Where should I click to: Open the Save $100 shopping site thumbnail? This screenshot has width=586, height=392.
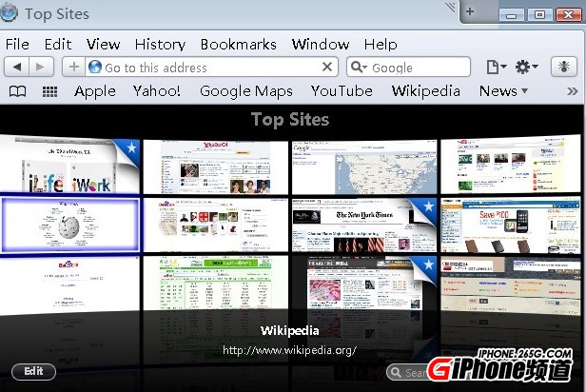[511, 225]
